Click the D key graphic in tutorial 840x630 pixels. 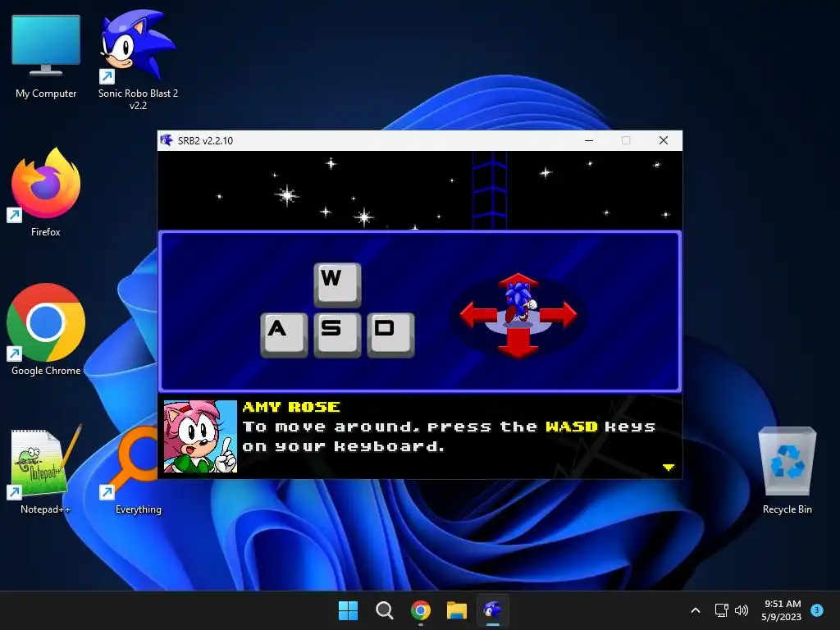tap(390, 335)
